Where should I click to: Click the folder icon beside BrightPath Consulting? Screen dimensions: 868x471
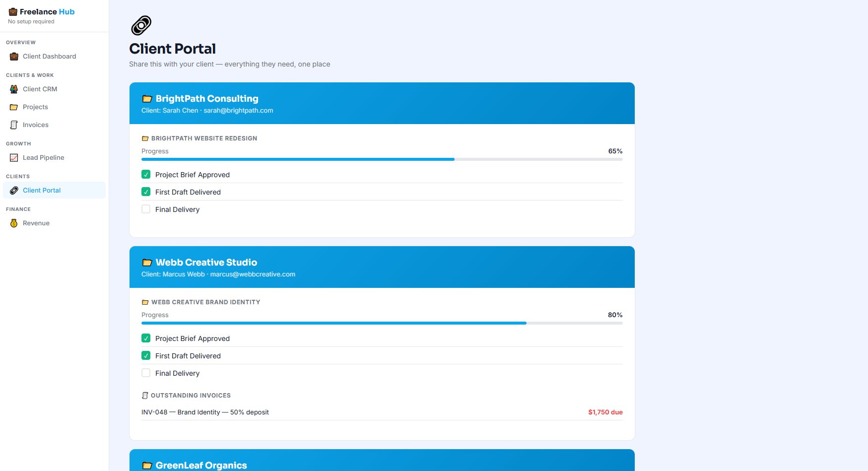coord(147,99)
